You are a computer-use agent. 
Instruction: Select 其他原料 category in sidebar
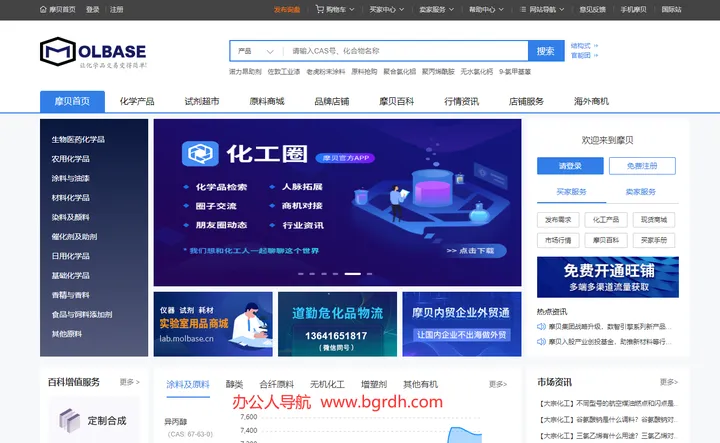click(x=67, y=334)
